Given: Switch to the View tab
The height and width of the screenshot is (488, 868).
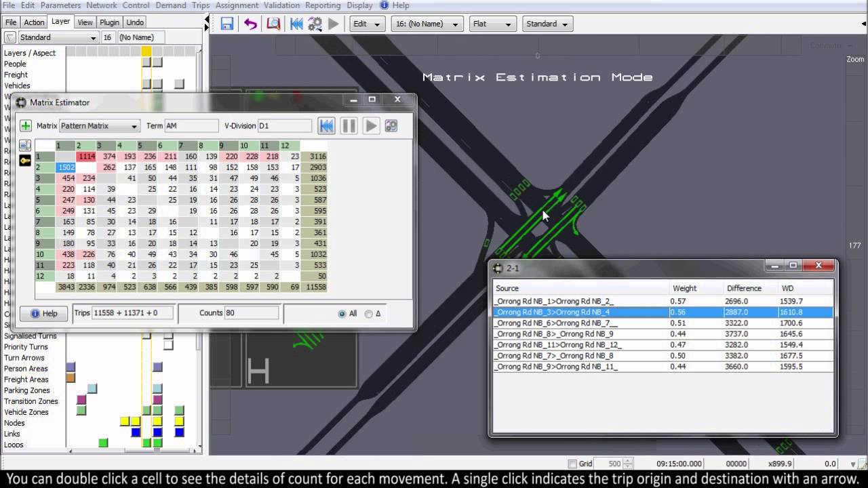Looking at the screenshot, I should point(85,22).
